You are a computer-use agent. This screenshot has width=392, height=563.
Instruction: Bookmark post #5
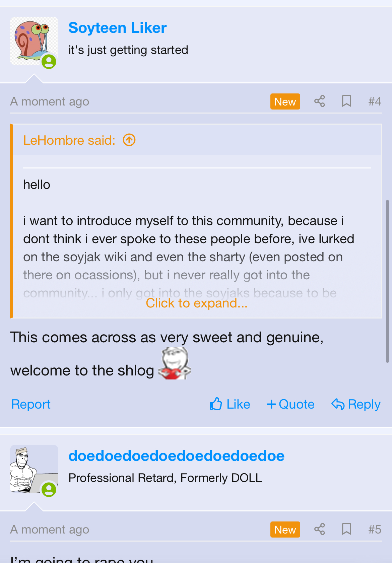click(x=346, y=529)
